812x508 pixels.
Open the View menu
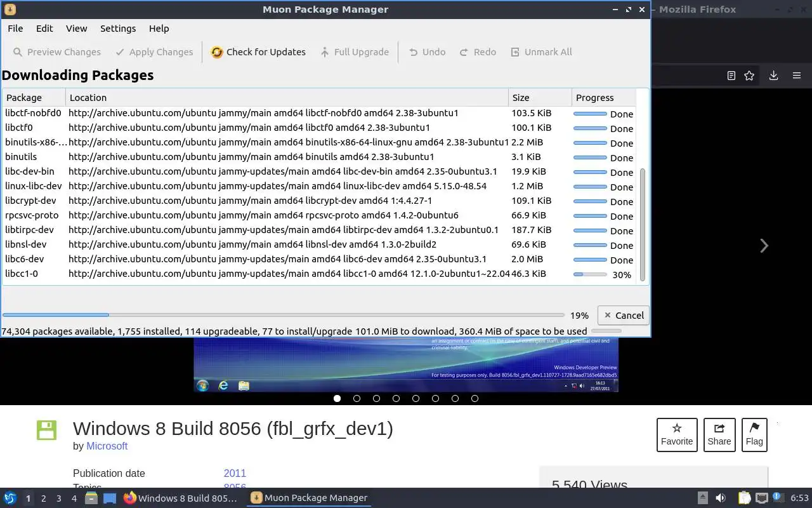76,29
